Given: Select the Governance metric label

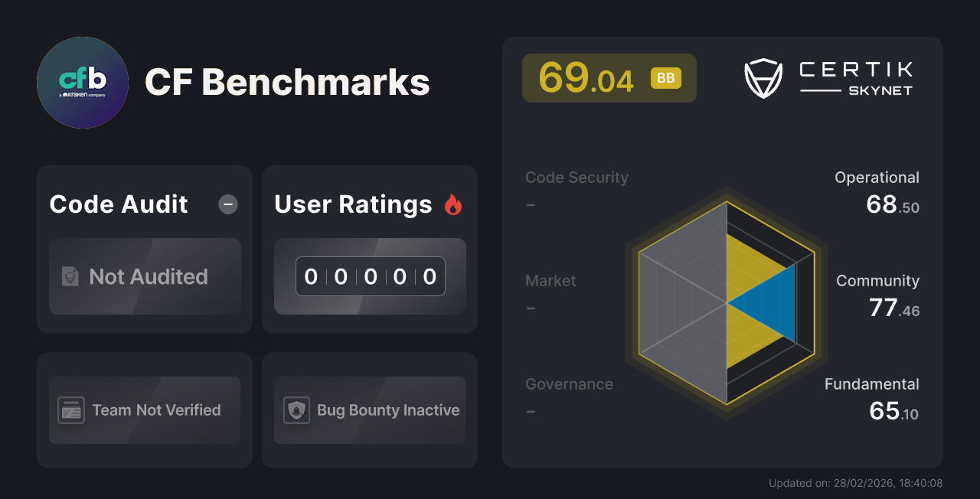Looking at the screenshot, I should [570, 383].
